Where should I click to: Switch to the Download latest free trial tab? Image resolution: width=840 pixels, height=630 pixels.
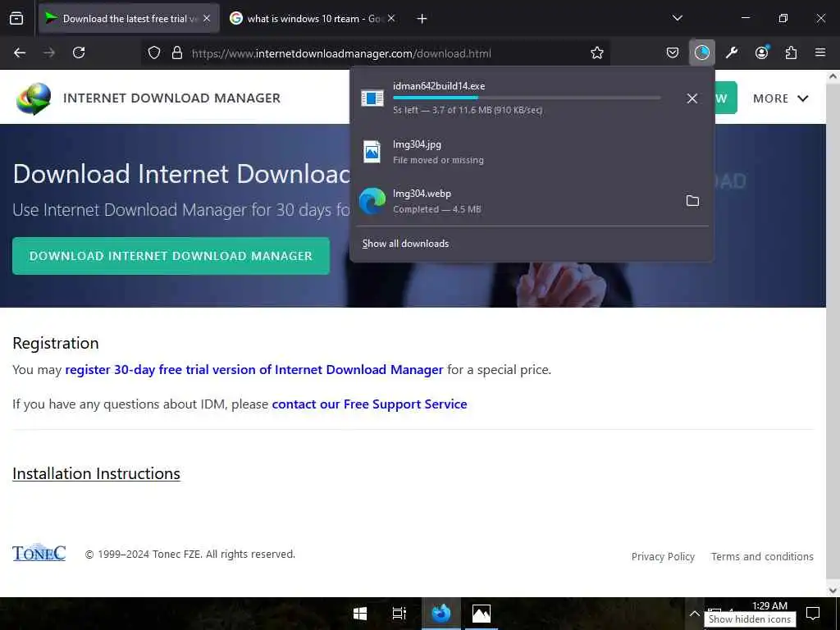pos(129,19)
